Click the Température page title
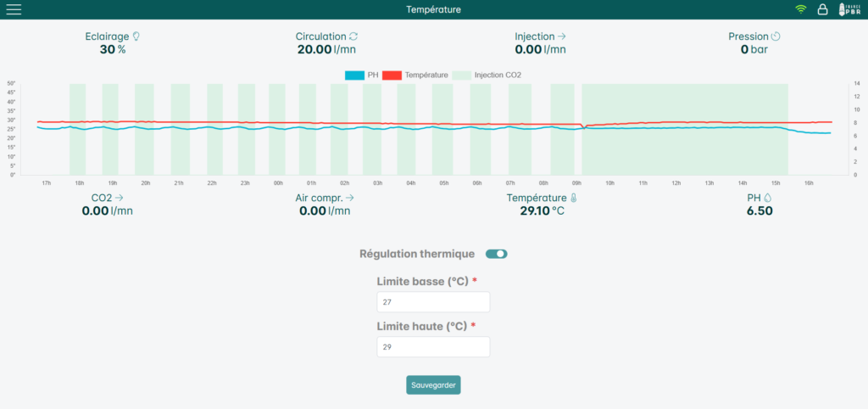The height and width of the screenshot is (409, 868). [x=433, y=9]
